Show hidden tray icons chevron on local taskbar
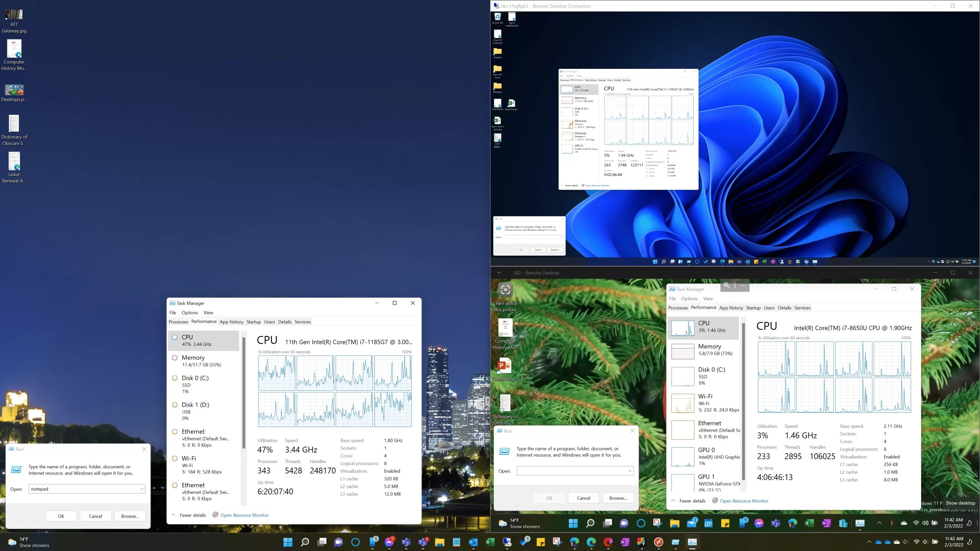This screenshot has height=551, width=980. click(869, 542)
